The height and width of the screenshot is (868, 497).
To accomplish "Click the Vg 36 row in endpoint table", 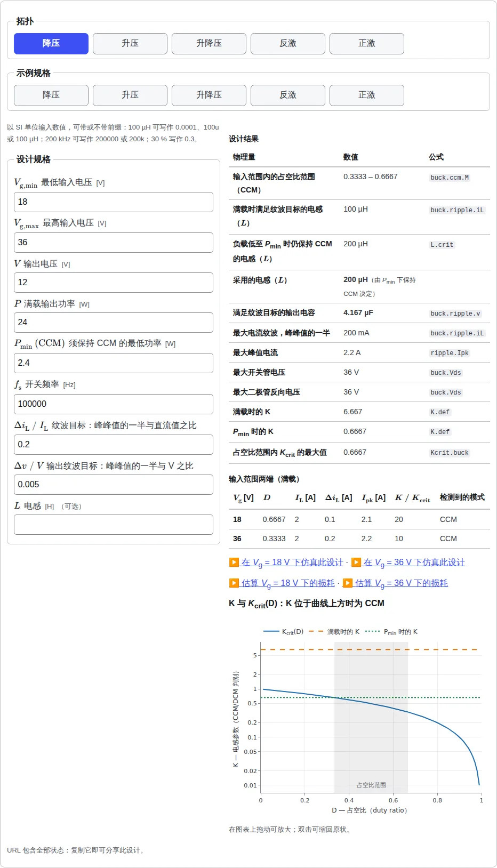I will pyautogui.click(x=359, y=539).
